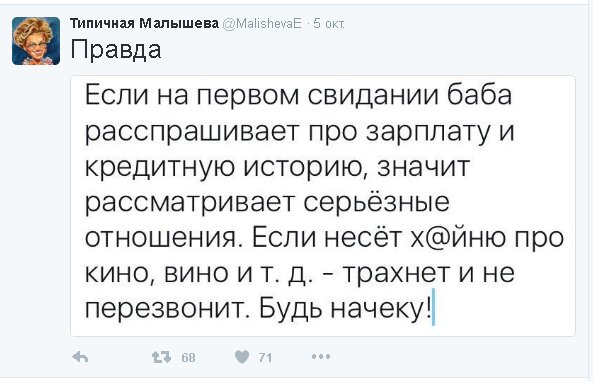593x381 pixels.
Task: Open the cartoon avatar of Типичная Малышева
Action: tap(36, 41)
